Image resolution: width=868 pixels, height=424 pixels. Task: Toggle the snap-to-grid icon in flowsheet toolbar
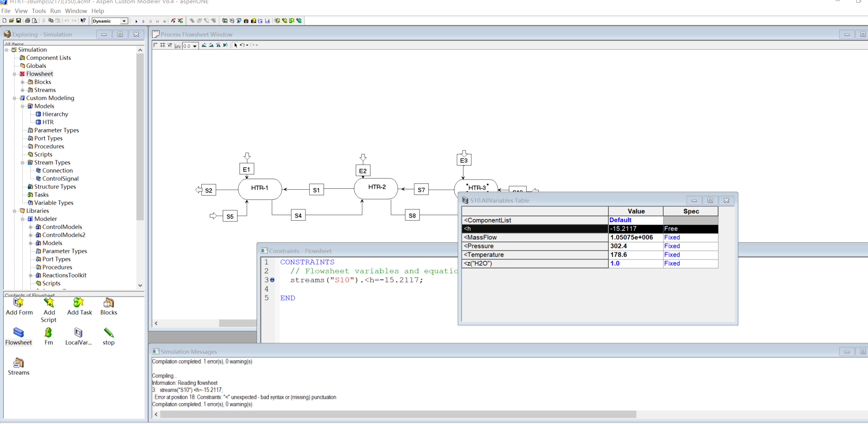(170, 45)
